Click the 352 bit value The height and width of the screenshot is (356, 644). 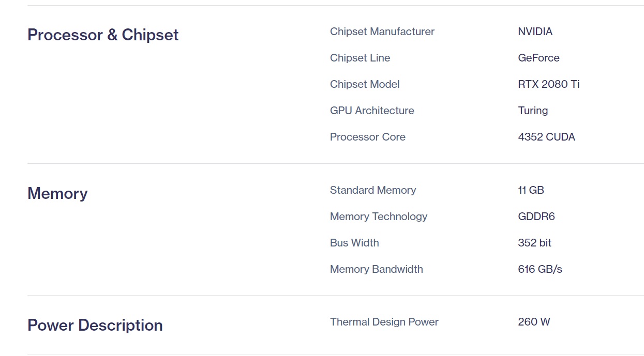pos(534,243)
